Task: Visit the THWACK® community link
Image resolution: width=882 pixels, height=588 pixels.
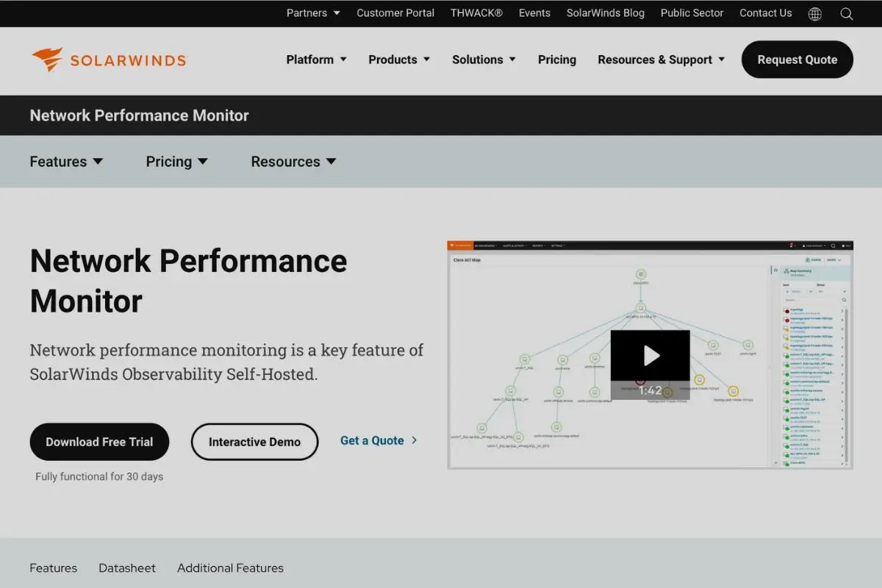Action: point(476,13)
